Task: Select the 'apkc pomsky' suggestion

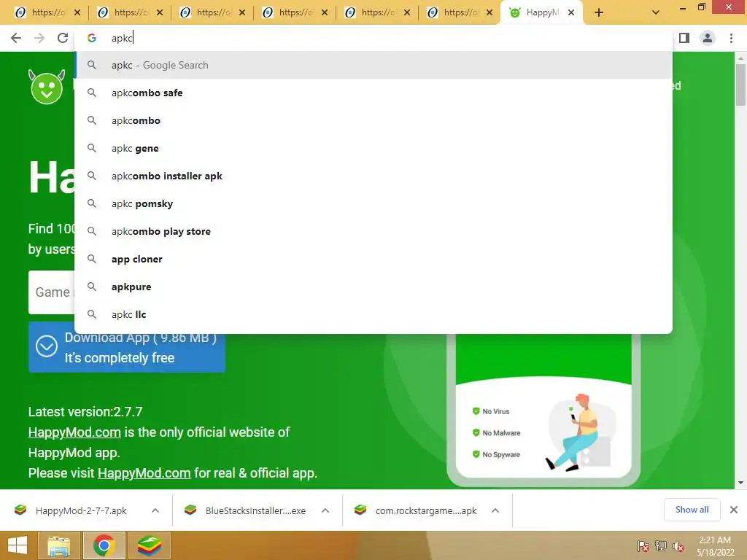Action: click(x=373, y=203)
